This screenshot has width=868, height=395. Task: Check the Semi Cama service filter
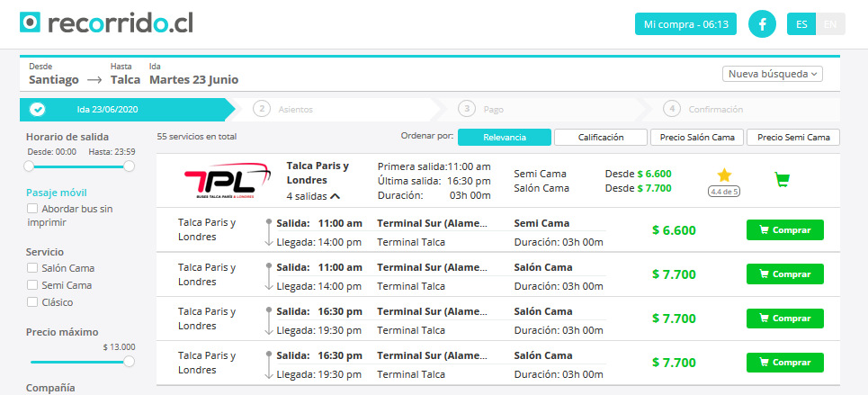click(x=32, y=285)
